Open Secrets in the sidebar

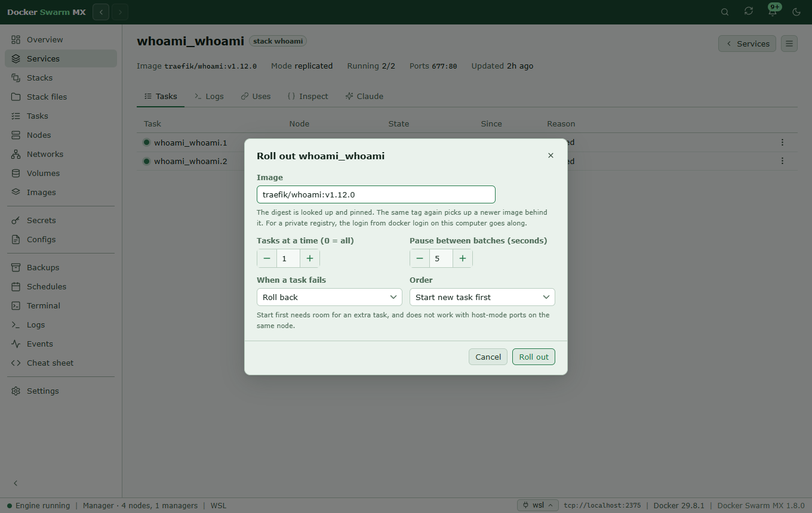click(x=61, y=220)
